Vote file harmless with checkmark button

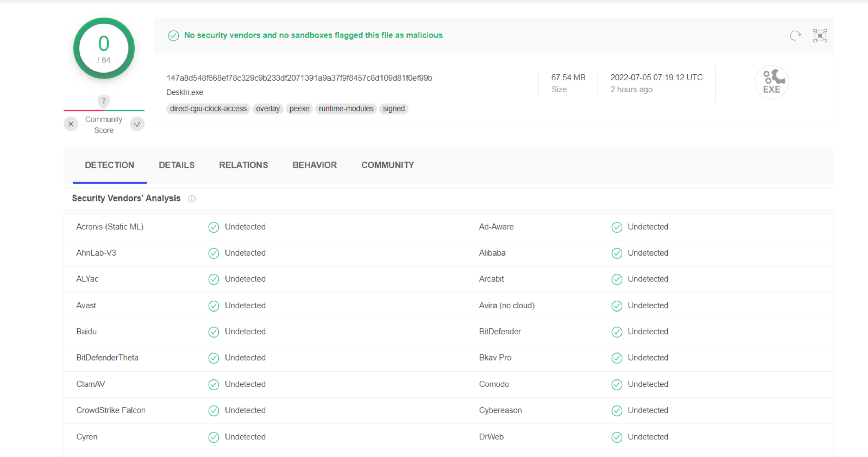[x=137, y=124]
